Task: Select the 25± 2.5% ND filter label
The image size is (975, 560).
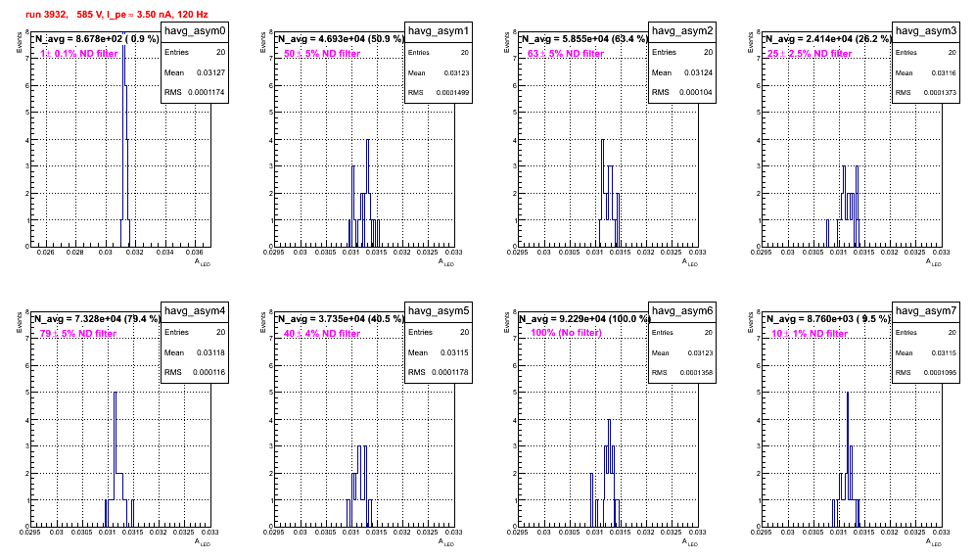Action: [x=810, y=54]
